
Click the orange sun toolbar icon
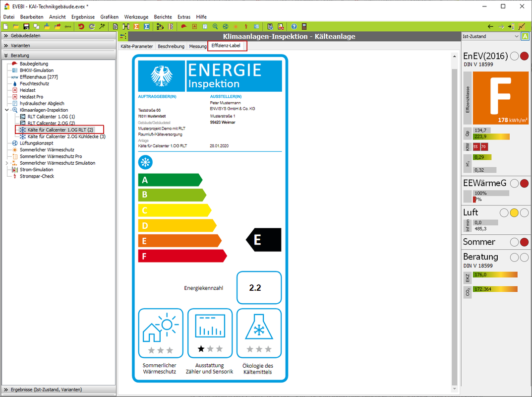click(236, 26)
